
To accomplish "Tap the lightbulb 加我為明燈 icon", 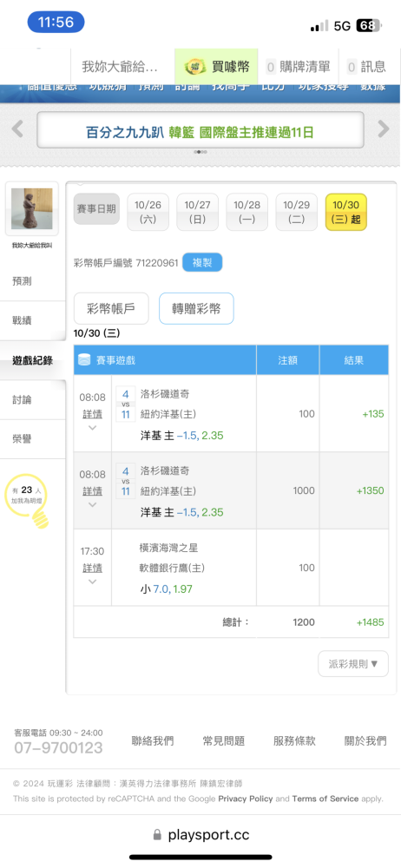I will [x=28, y=503].
